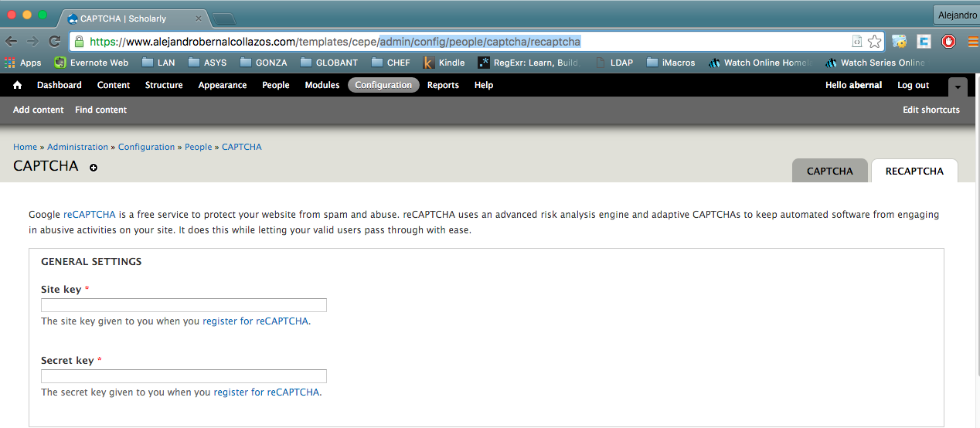Expand the ASYS bookmarks folder

tap(208, 63)
